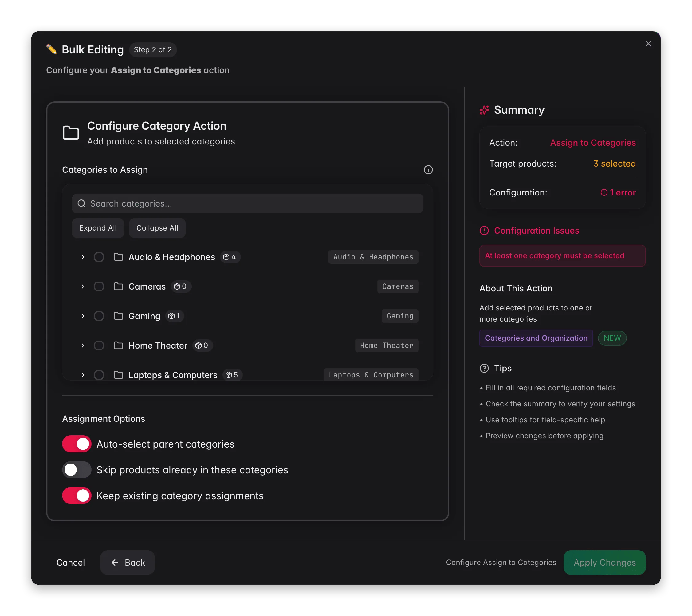Open the info tooltip for Categories to Assign
The height and width of the screenshot is (616, 692).
(x=428, y=170)
